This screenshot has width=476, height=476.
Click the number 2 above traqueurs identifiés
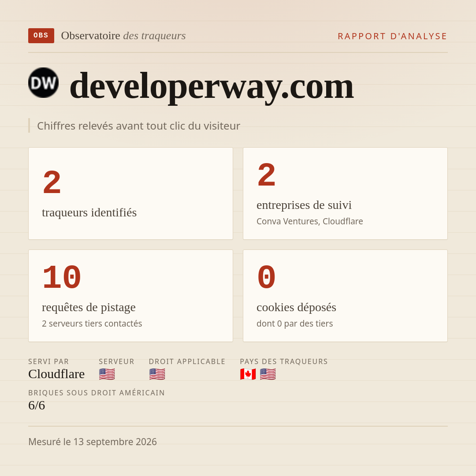pos(52,182)
